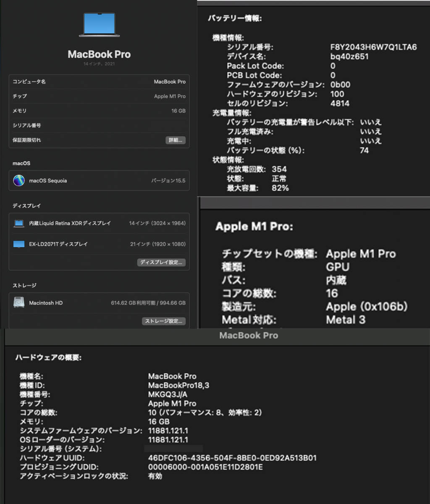
Task: Open the 詳細... warranty details button
Action: coord(176,140)
